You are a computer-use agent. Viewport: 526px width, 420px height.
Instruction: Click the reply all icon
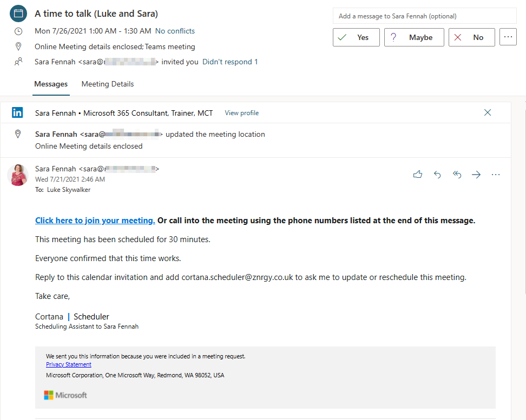click(457, 175)
